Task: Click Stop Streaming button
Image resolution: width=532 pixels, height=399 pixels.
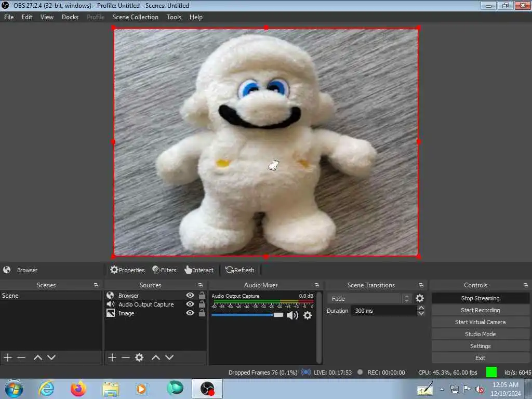Action: 480,298
